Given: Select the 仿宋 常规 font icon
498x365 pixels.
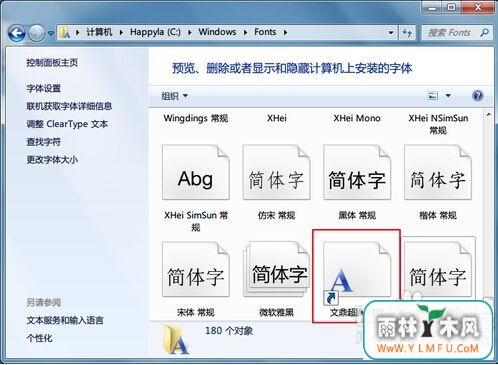Looking at the screenshot, I should [x=276, y=172].
